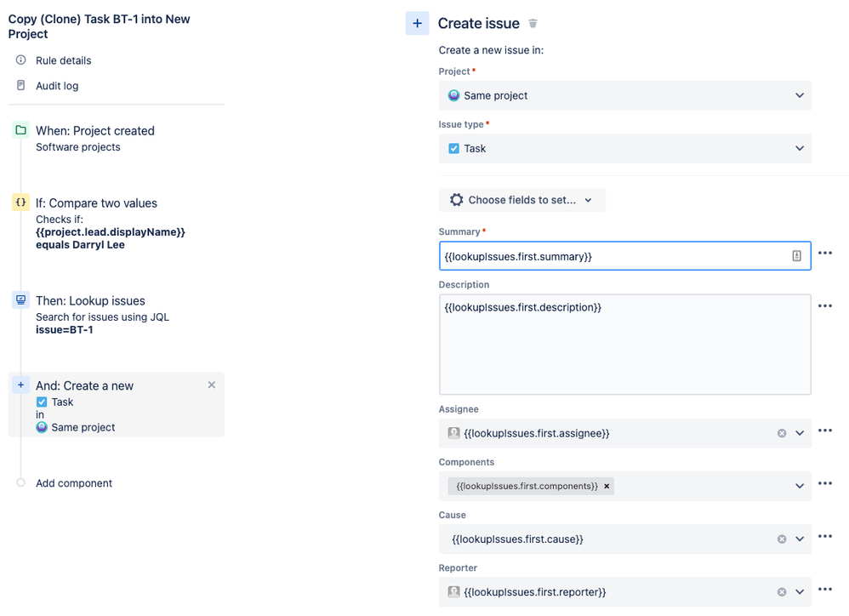The width and height of the screenshot is (849, 616).
Task: Select the When: Project created trigger
Action: pyautogui.click(x=94, y=131)
